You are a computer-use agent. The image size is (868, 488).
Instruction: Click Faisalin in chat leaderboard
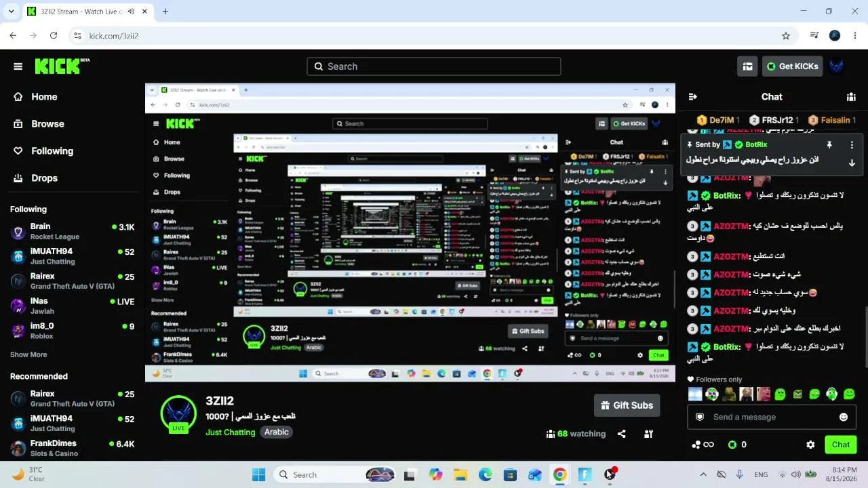[831, 120]
